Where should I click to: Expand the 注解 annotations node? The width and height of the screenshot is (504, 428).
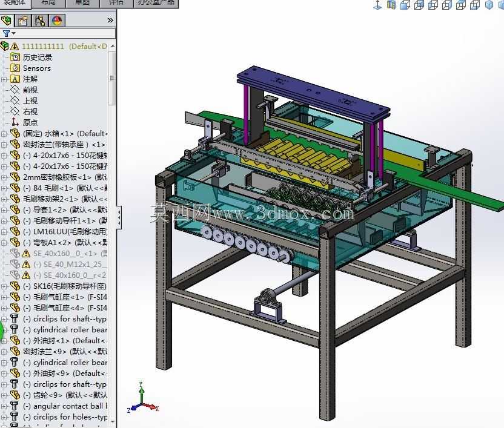click(4, 79)
